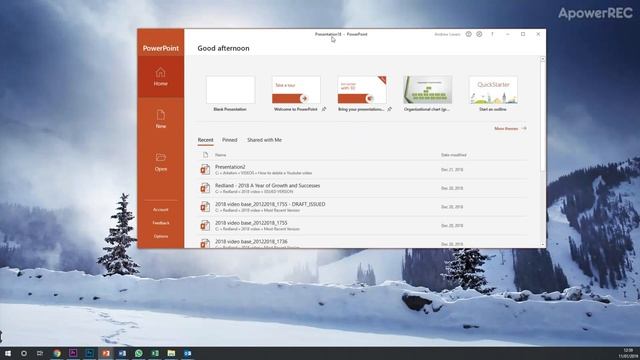The height and width of the screenshot is (360, 640).
Task: Click file icon of 2018 video base_20122018_1755
Action: (x=205, y=226)
